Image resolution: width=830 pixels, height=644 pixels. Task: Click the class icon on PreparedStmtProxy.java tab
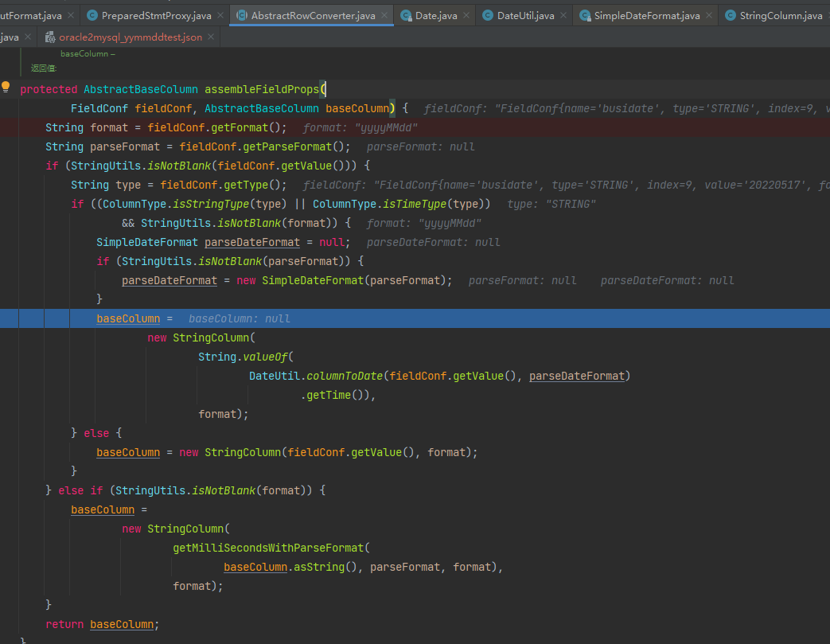pos(92,16)
